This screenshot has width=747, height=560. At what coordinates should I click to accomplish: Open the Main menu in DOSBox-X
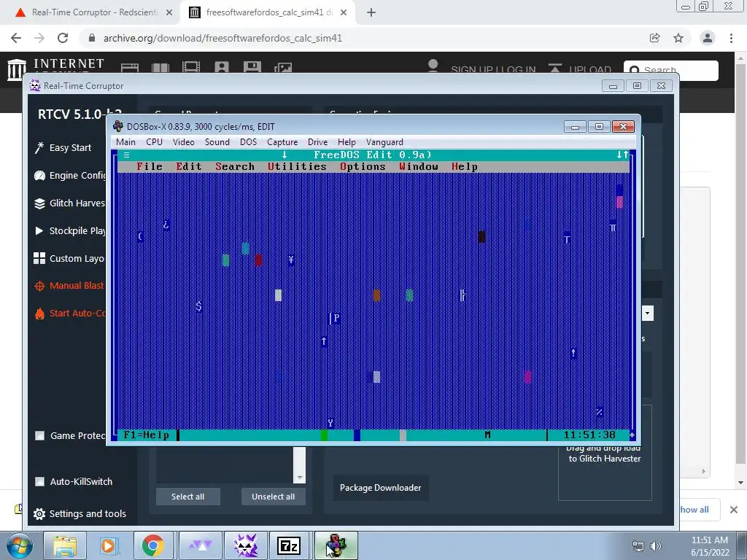tap(125, 142)
